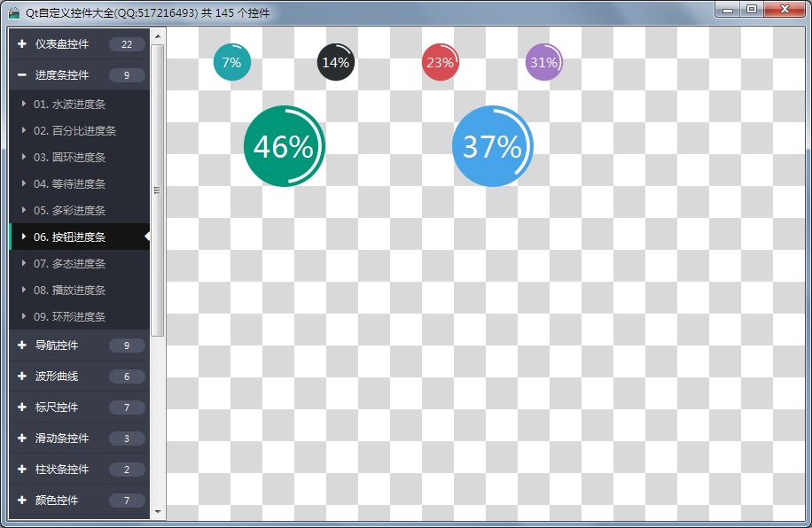812x528 pixels.
Task: Click the 7 count badge on 标尺控件
Action: point(127,408)
